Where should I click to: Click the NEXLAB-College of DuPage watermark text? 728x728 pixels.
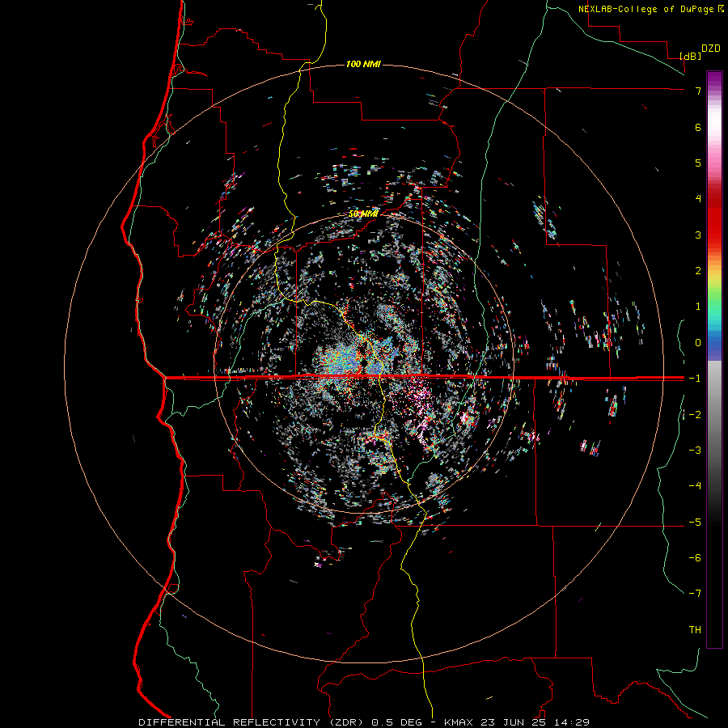tap(650, 9)
